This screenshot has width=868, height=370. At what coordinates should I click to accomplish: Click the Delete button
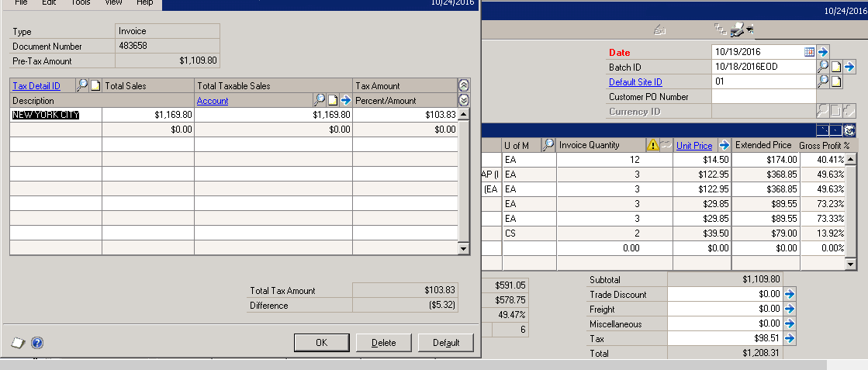[384, 342]
